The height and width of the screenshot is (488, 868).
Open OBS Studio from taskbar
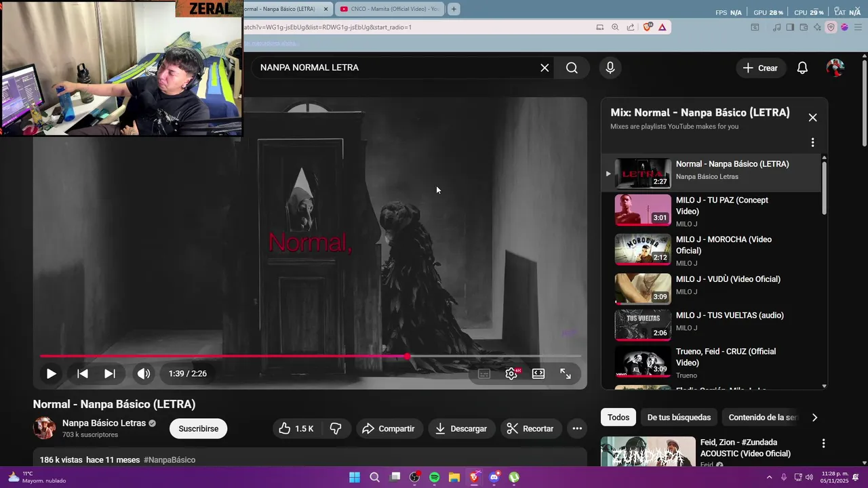414,477
